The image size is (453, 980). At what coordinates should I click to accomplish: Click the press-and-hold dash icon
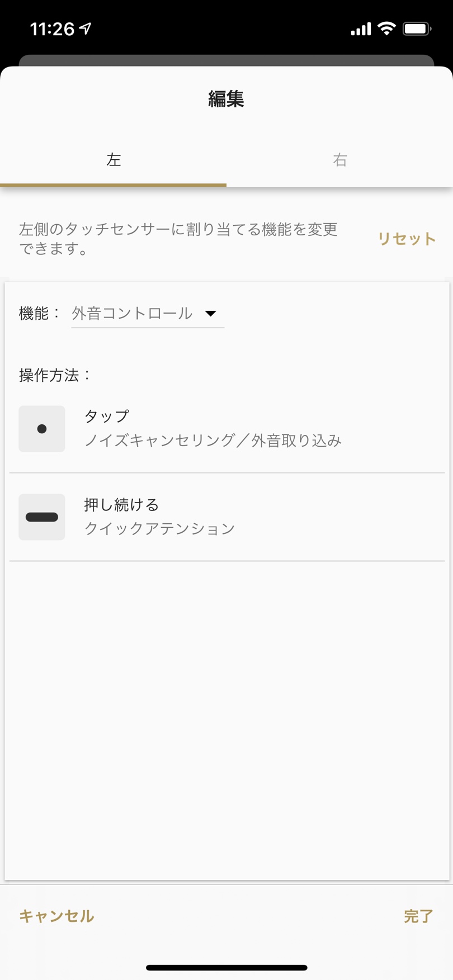42,517
